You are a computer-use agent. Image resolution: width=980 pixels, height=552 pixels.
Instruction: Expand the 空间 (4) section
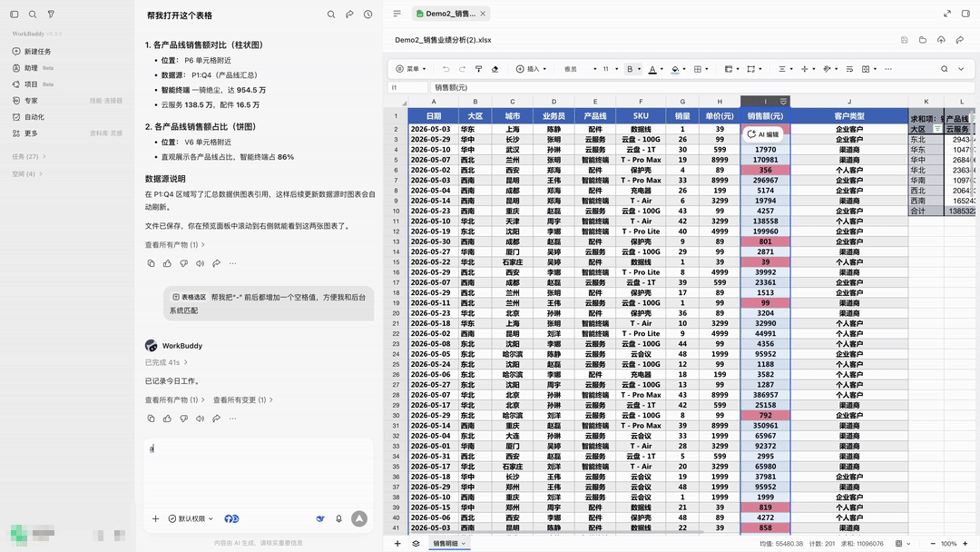click(x=27, y=173)
